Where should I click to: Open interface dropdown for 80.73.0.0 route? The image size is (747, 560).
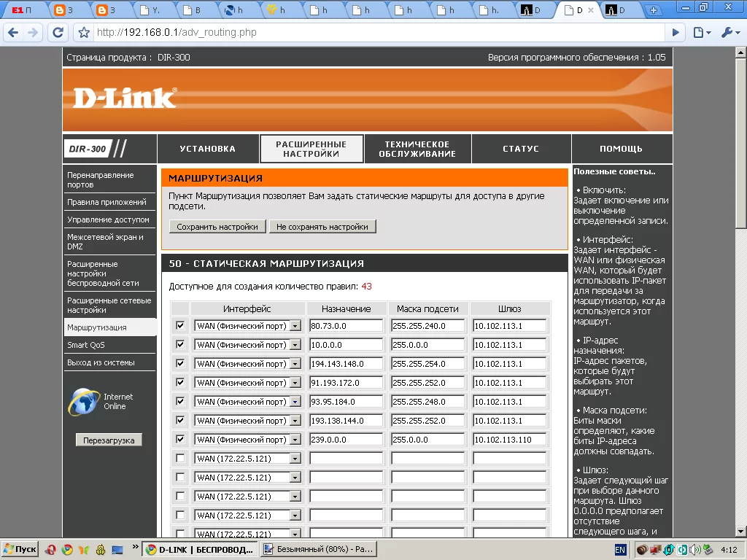pyautogui.click(x=248, y=326)
